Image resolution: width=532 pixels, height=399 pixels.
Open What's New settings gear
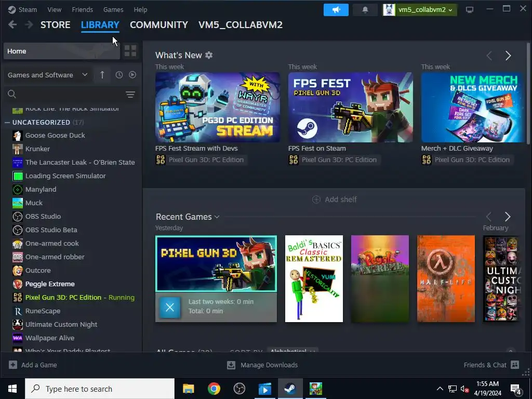pyautogui.click(x=209, y=55)
